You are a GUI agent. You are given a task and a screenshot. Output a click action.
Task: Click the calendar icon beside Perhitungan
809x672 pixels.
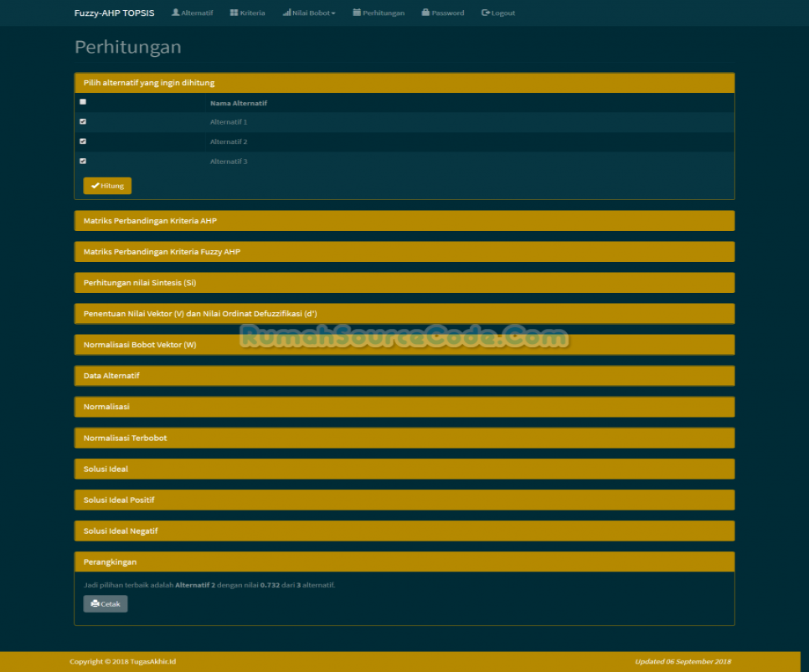[x=356, y=12]
